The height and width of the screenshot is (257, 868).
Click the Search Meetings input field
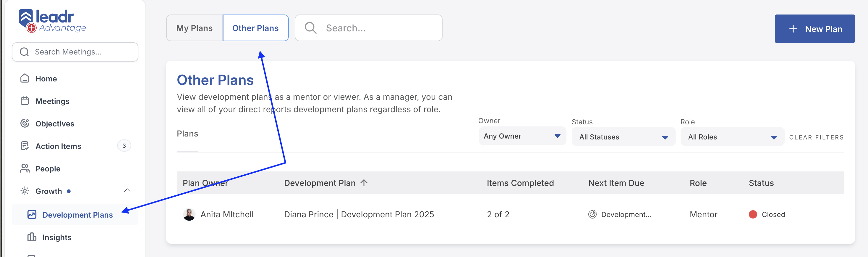point(75,52)
